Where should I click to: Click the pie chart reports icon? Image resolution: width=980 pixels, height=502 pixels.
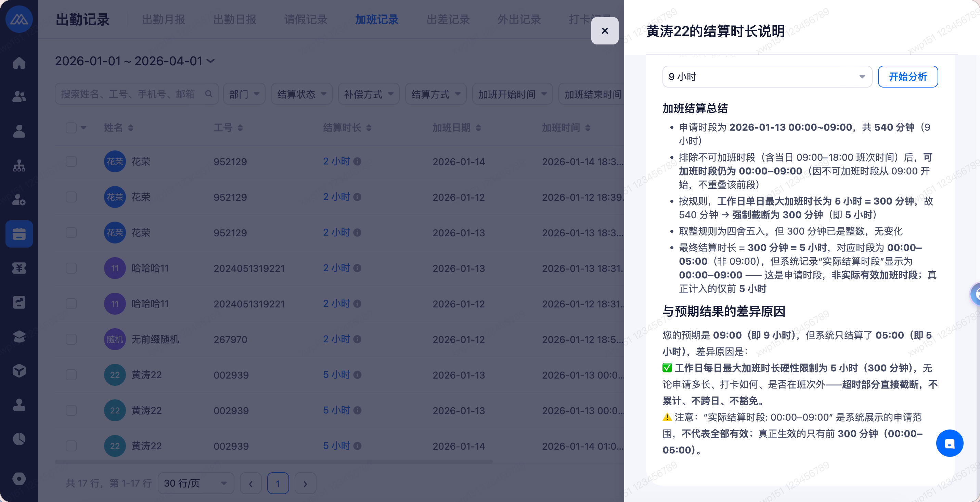click(x=19, y=439)
